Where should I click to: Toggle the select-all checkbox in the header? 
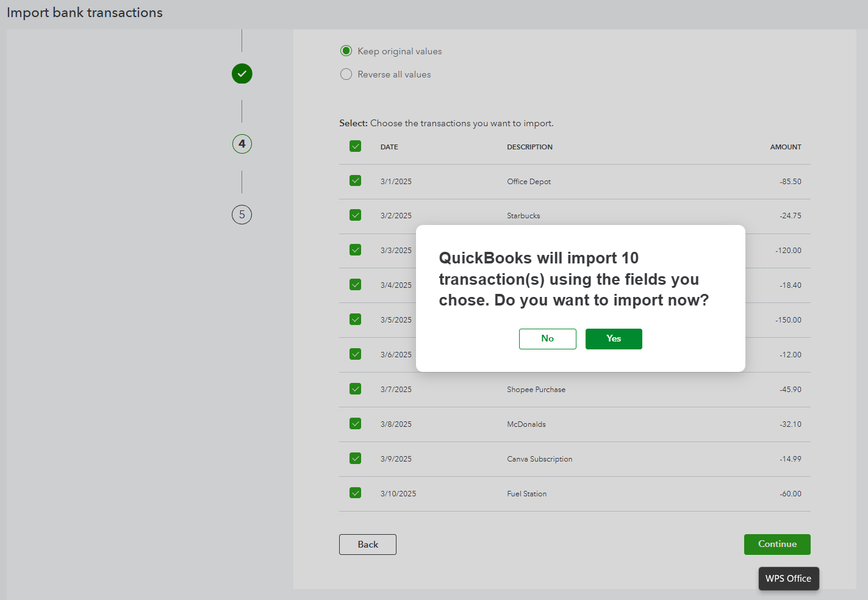coord(356,146)
